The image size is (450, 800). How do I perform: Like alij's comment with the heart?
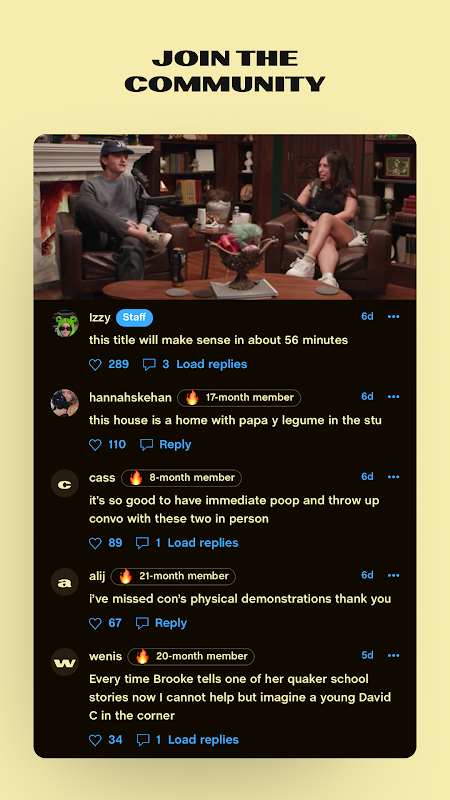[x=95, y=623]
